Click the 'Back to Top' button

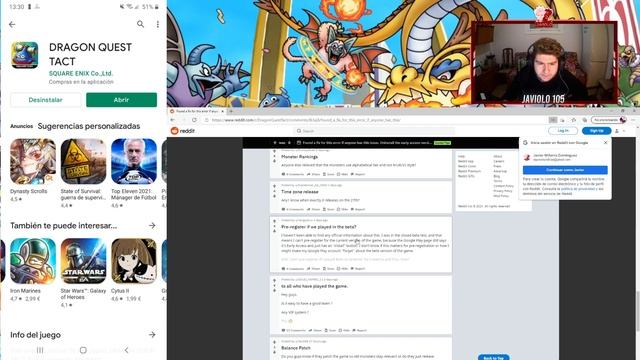click(493, 358)
